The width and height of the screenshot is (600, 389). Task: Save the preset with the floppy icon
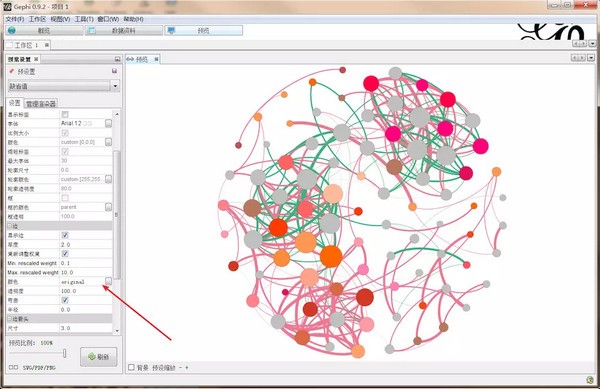click(x=114, y=71)
